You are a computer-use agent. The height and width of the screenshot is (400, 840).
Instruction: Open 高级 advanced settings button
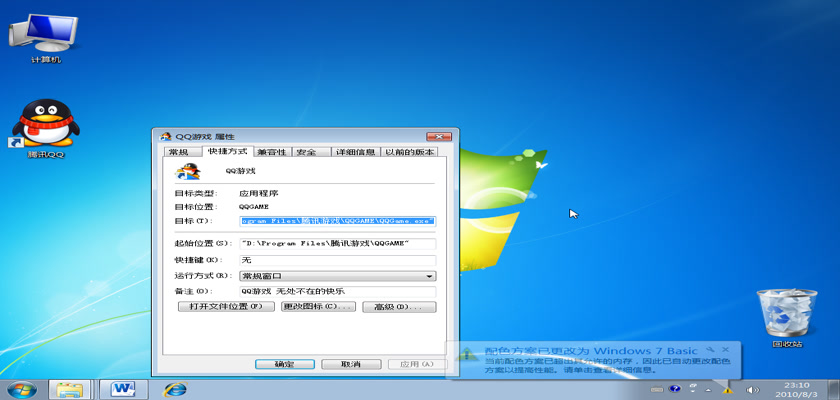click(399, 306)
